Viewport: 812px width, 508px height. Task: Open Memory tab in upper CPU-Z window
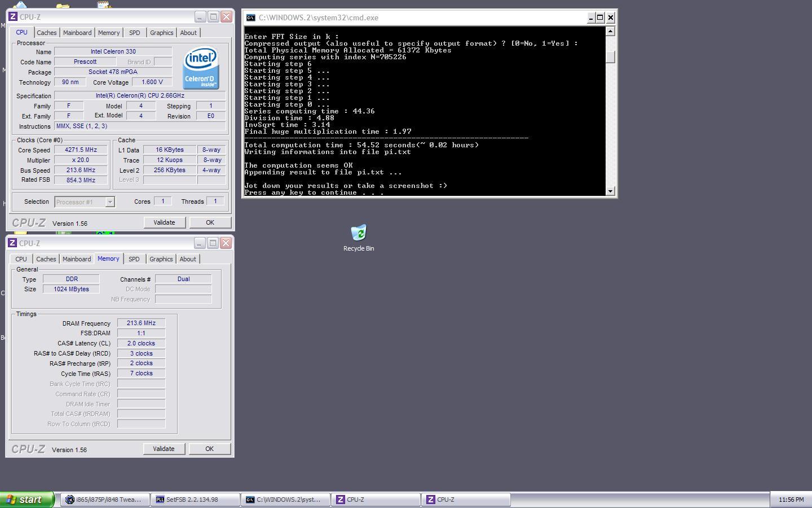[x=109, y=33]
